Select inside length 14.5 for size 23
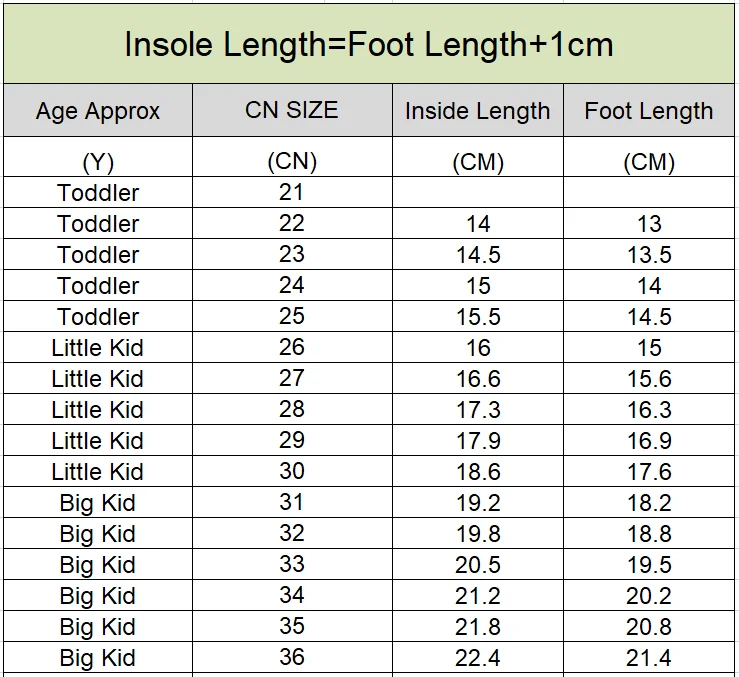Screen dimensions: 739x677 477,254
